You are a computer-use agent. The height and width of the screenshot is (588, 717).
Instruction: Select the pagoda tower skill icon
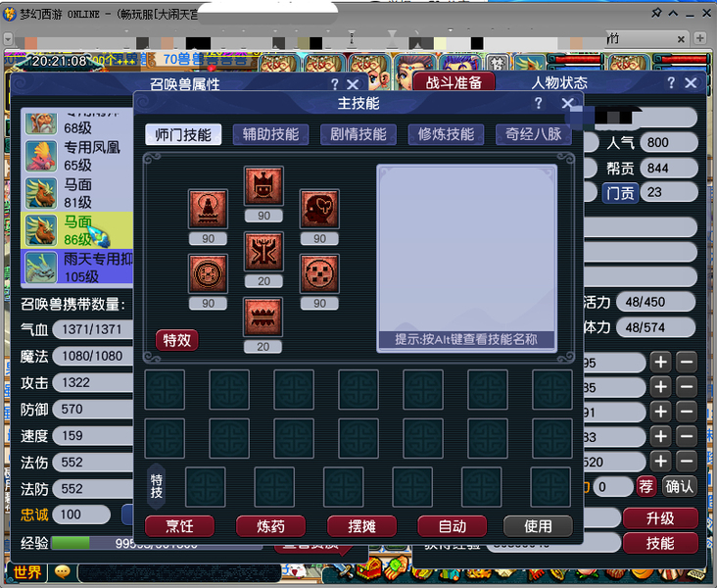tap(208, 209)
